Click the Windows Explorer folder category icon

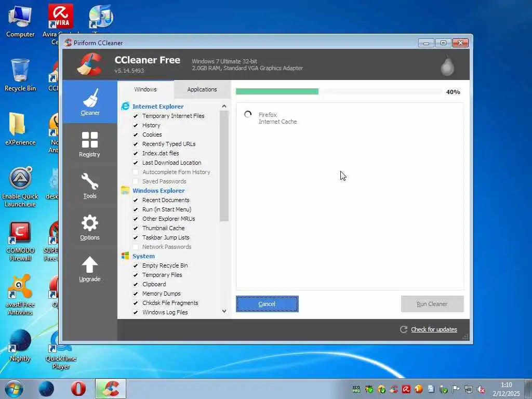pyautogui.click(x=125, y=190)
